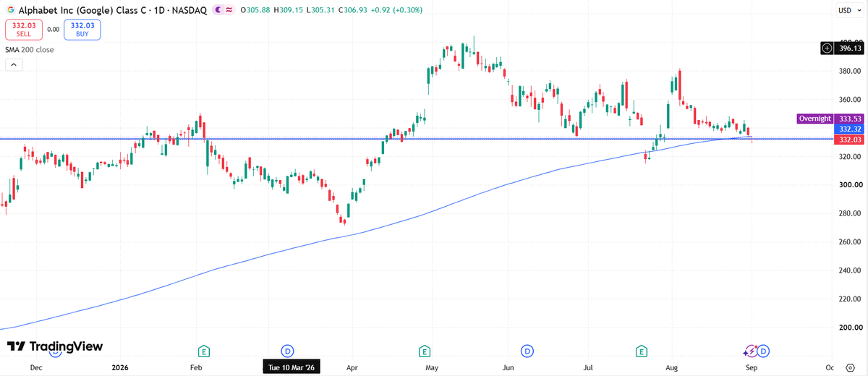Click the 200.00 price axis label

coord(849,328)
